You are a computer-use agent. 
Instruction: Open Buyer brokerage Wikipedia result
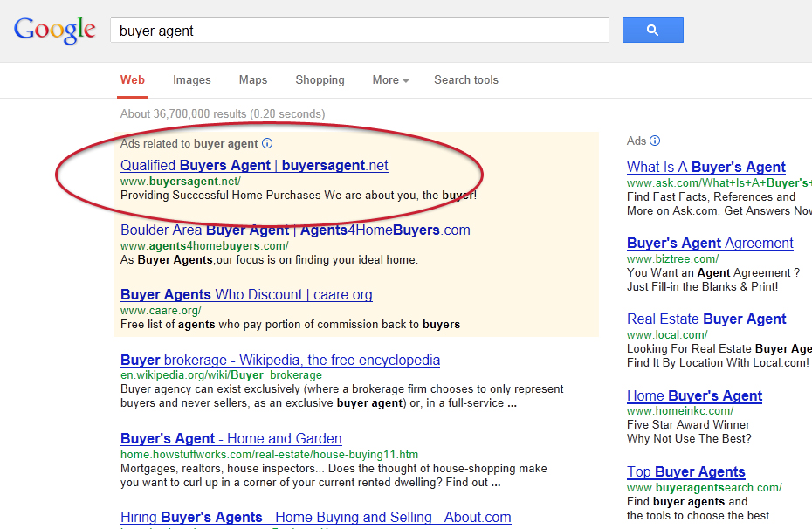pos(279,360)
